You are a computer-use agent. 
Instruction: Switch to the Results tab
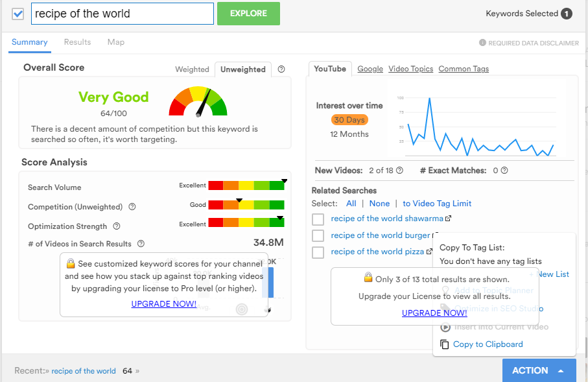(x=77, y=42)
